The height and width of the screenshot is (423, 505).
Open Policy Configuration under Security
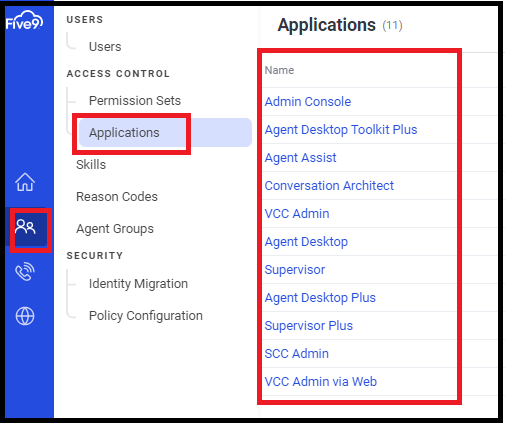click(x=146, y=316)
